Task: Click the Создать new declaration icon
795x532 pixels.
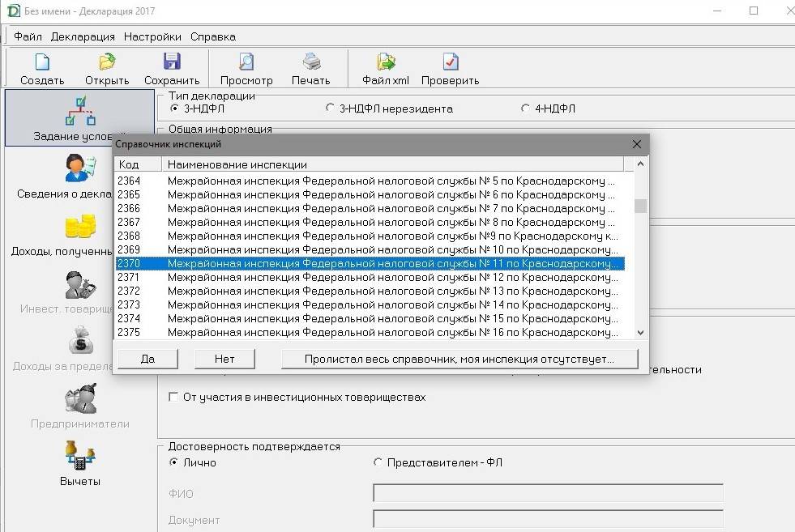Action: click(42, 62)
